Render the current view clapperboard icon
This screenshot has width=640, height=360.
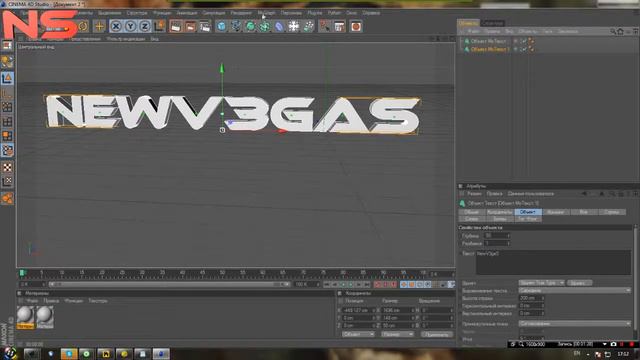point(176,27)
